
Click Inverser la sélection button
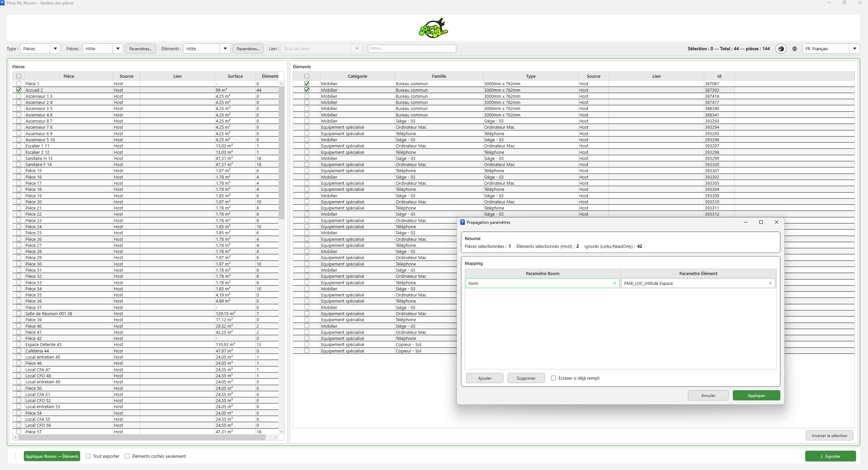pyautogui.click(x=829, y=435)
